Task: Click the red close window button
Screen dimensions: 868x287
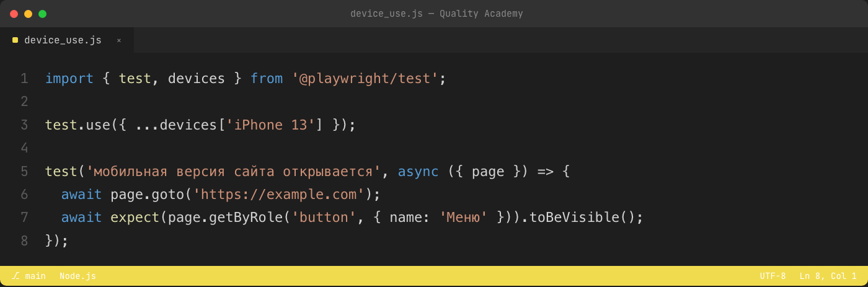Action: pos(14,14)
